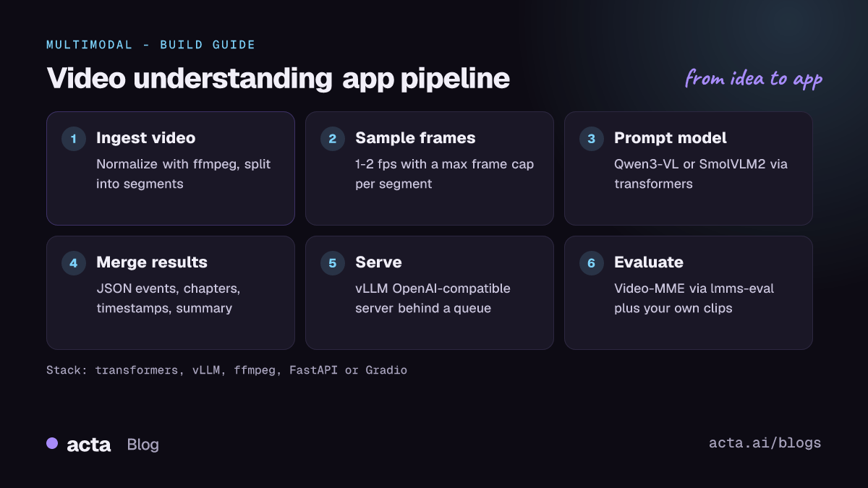Select the Prompt model heading
This screenshot has height=488, width=868.
pyautogui.click(x=671, y=138)
